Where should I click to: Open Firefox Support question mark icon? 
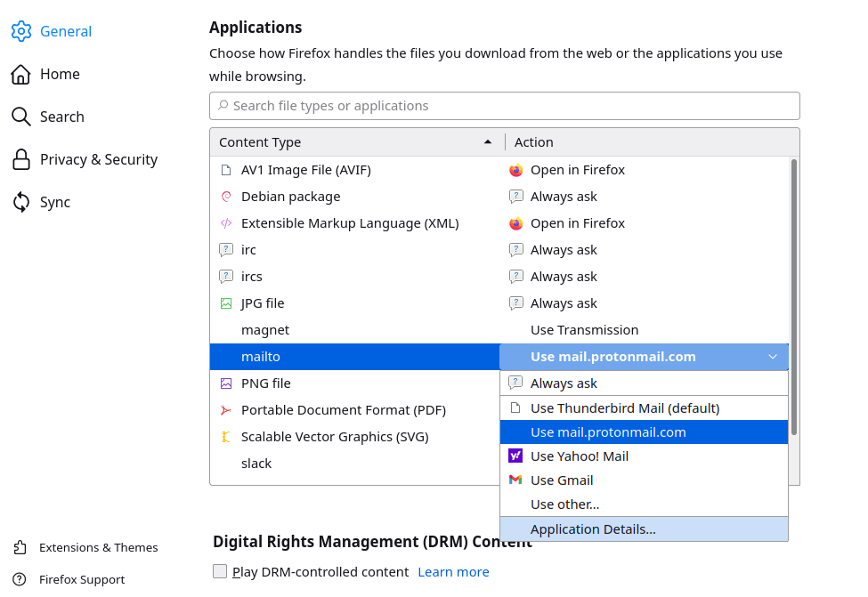[x=20, y=579]
